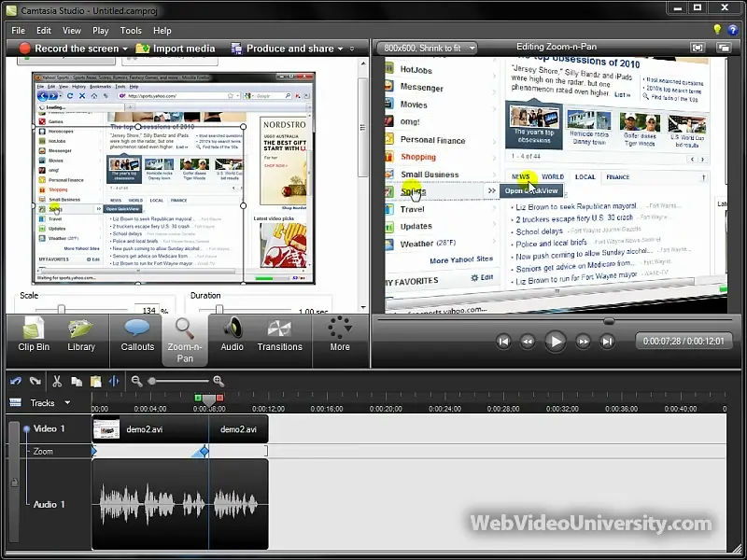Click the Scale slider handle
The height and width of the screenshot is (560, 747).
coord(62,310)
